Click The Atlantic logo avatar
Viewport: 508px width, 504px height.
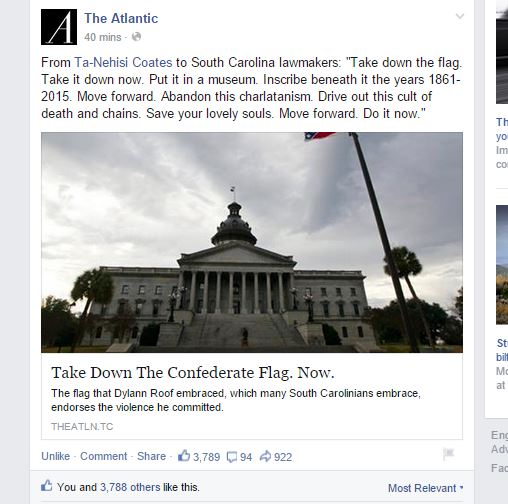[59, 27]
